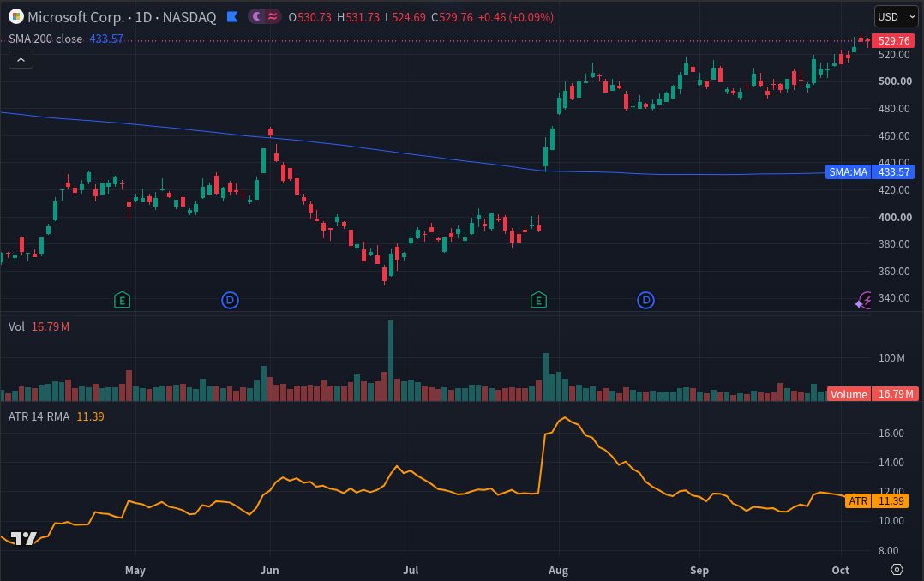Click the purple lightning latest-news icon
The image size is (924, 581).
pos(863,301)
